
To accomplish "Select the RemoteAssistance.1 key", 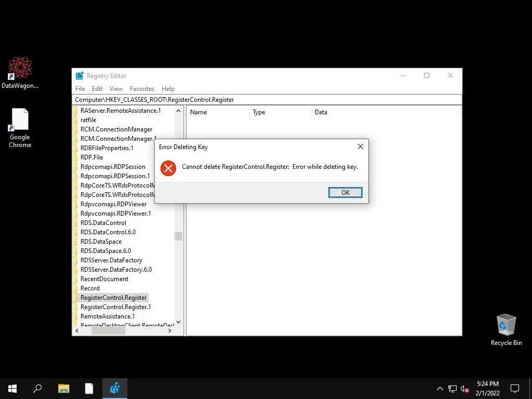I will 108,316.
